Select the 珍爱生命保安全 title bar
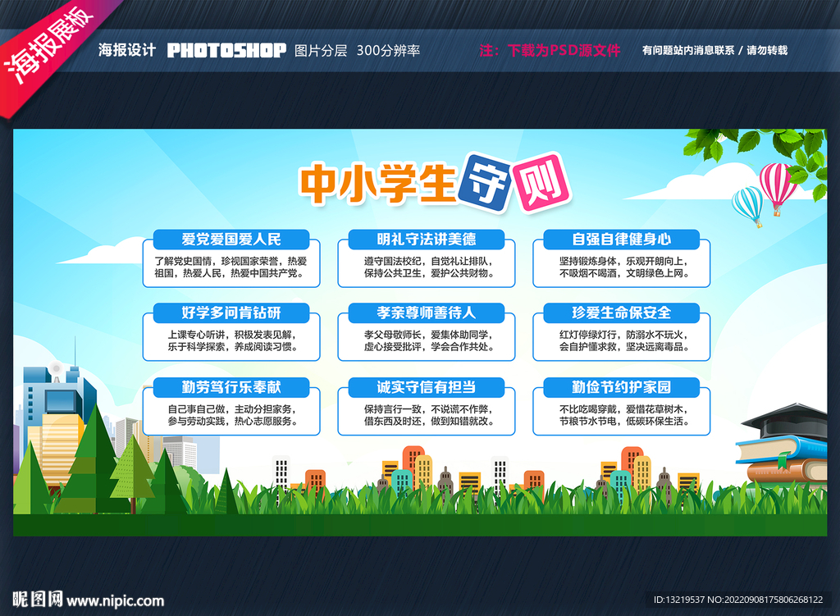 click(x=621, y=314)
